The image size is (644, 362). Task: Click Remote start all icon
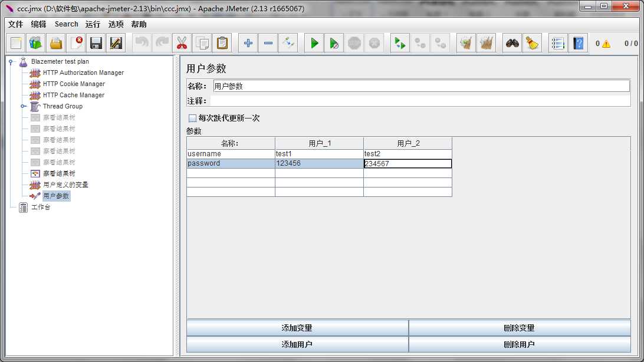pyautogui.click(x=400, y=42)
